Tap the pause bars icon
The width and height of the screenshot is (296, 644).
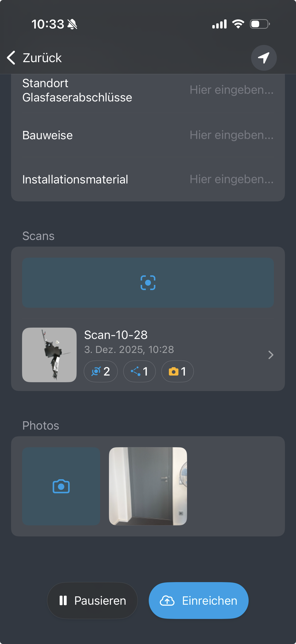63,601
